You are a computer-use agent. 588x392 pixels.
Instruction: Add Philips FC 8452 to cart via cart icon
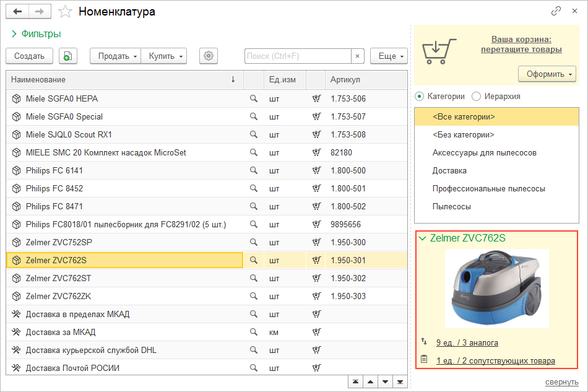tap(316, 188)
